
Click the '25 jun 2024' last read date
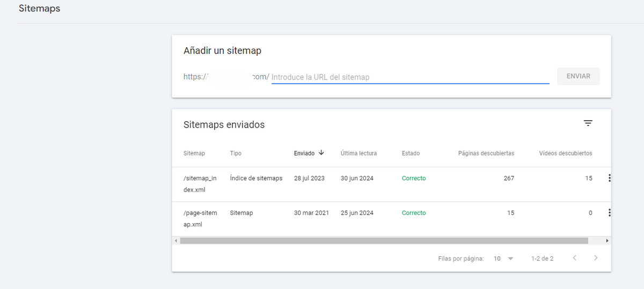pyautogui.click(x=357, y=213)
